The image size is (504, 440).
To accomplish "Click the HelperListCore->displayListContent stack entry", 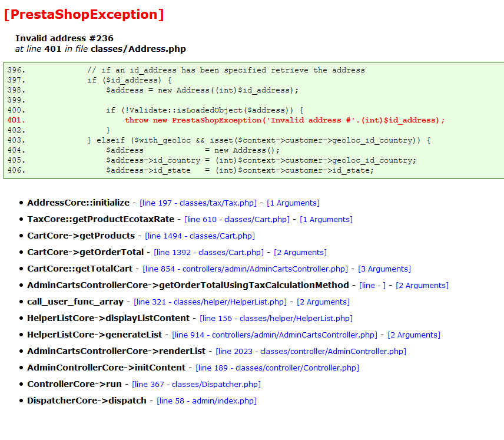I will [x=108, y=318].
